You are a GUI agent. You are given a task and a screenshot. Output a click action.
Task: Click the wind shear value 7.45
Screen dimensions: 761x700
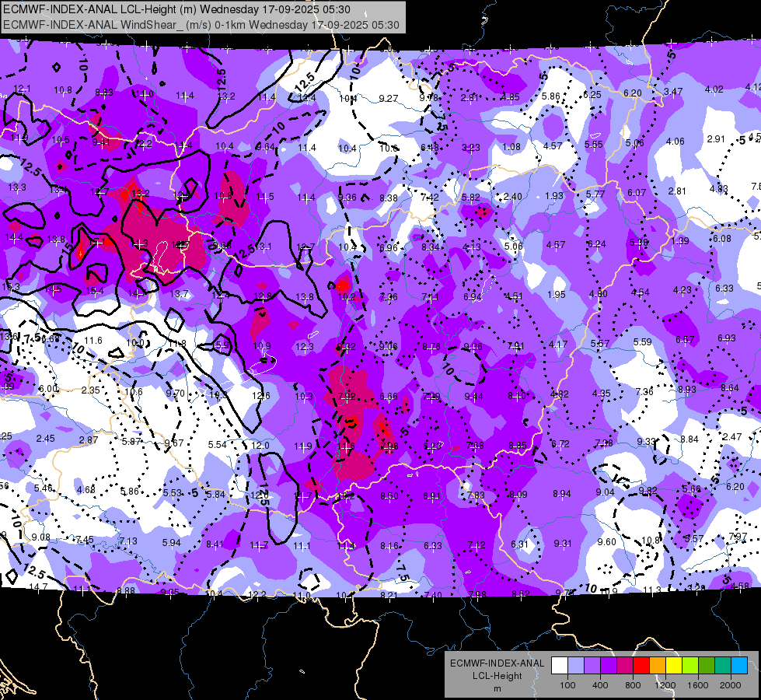(85, 540)
